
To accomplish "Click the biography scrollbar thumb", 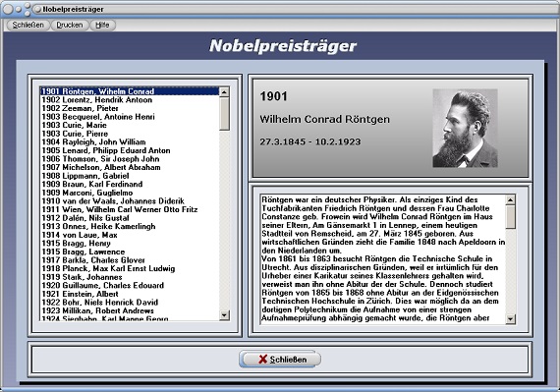I will (511, 217).
